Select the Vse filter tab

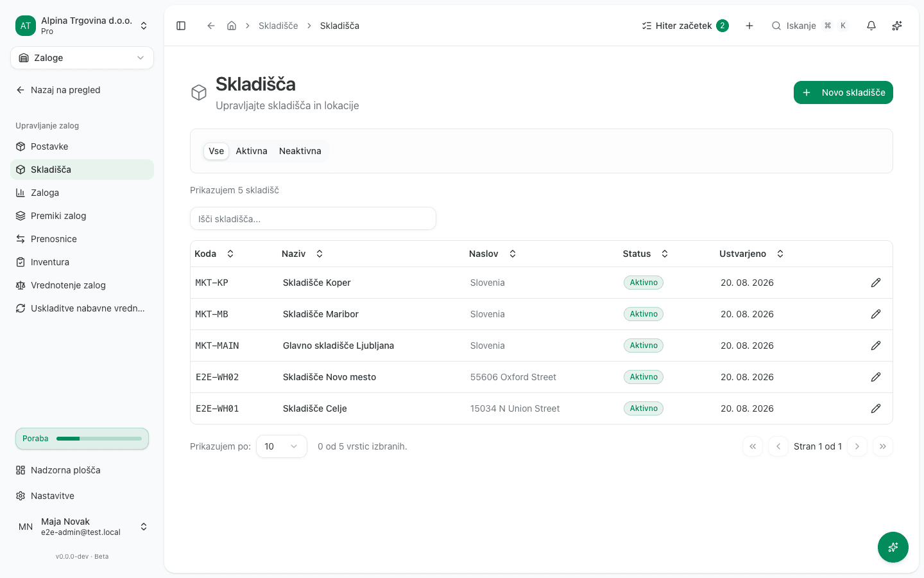pos(216,151)
